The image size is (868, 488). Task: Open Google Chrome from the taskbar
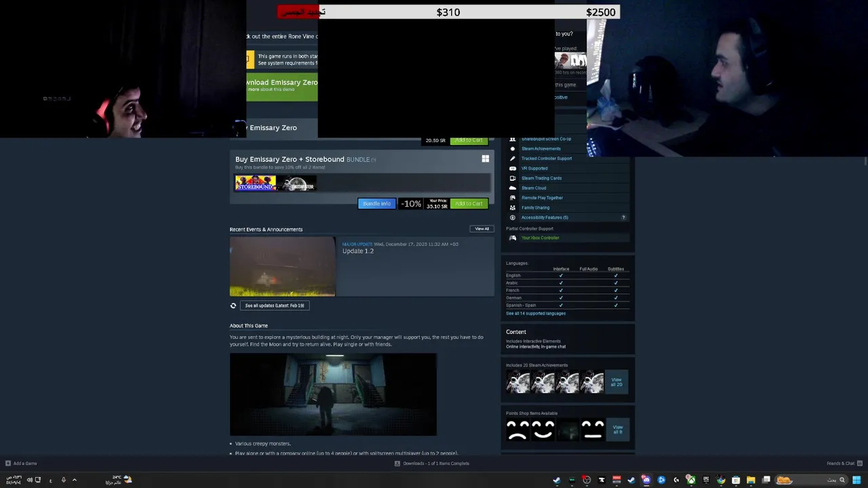pos(721,480)
